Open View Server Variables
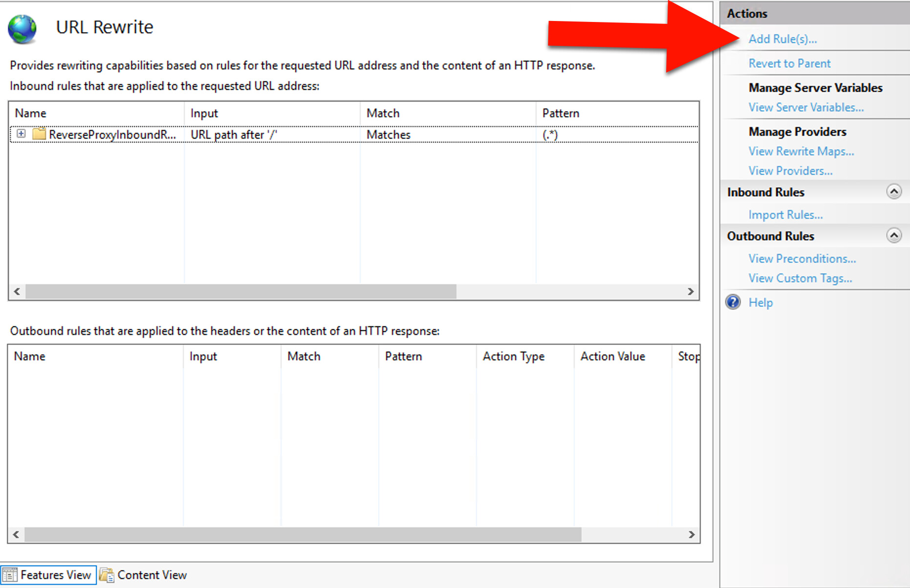Viewport: 910px width, 588px height. (806, 107)
